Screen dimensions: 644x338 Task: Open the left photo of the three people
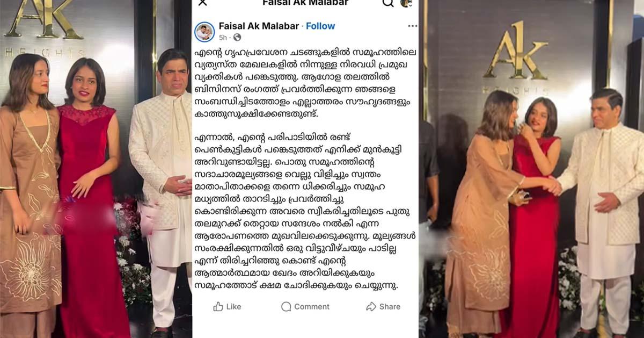96,169
